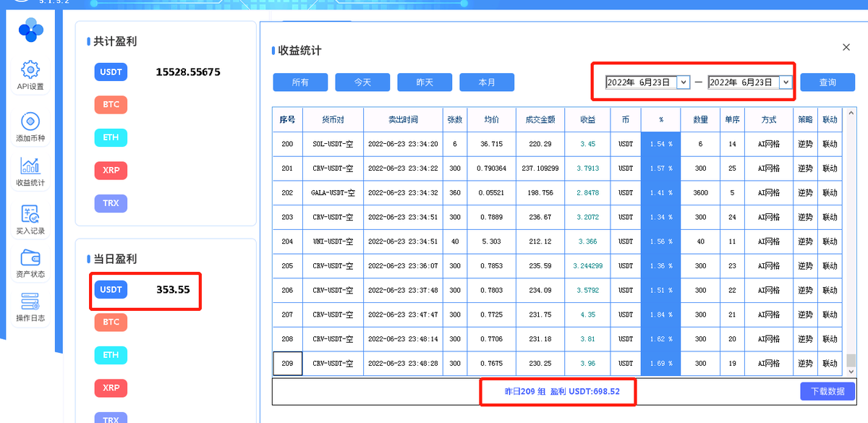The image size is (868, 423).
Task: Click the 均价 column header
Action: point(492,120)
